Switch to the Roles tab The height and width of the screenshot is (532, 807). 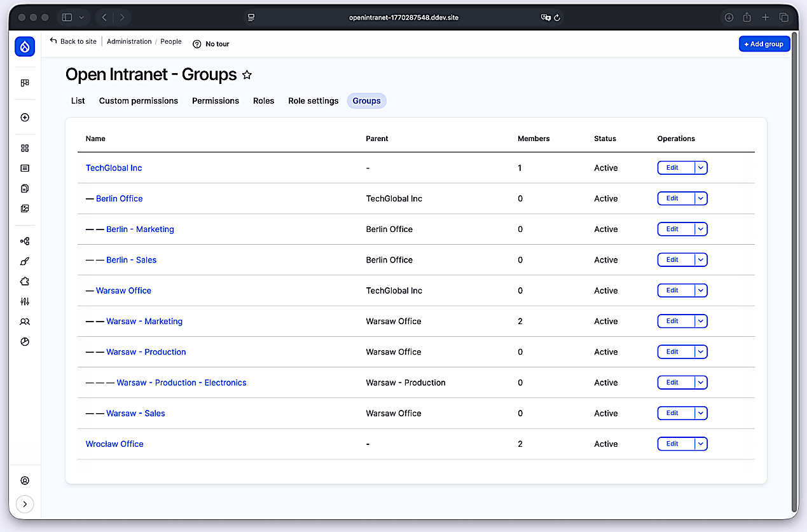click(264, 101)
